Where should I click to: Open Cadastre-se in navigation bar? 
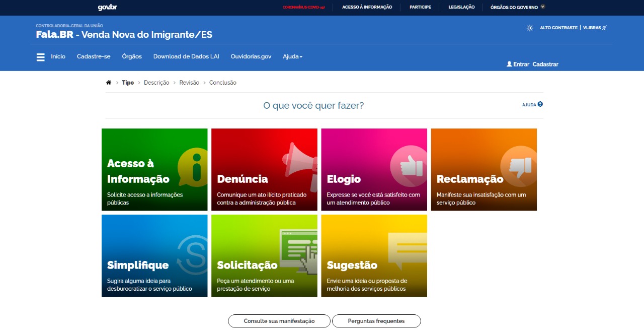click(94, 56)
